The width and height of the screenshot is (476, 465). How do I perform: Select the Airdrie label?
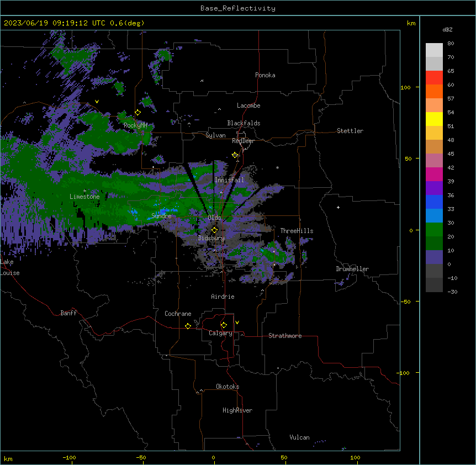[x=223, y=297]
